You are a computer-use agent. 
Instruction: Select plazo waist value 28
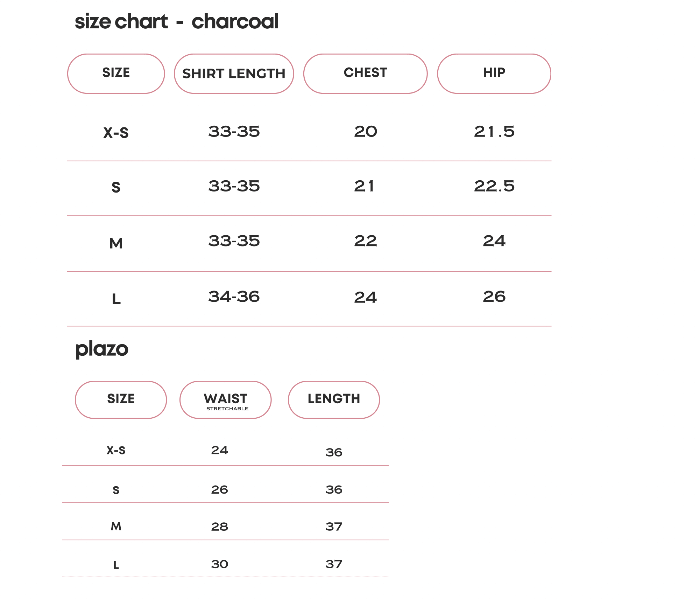point(220,527)
